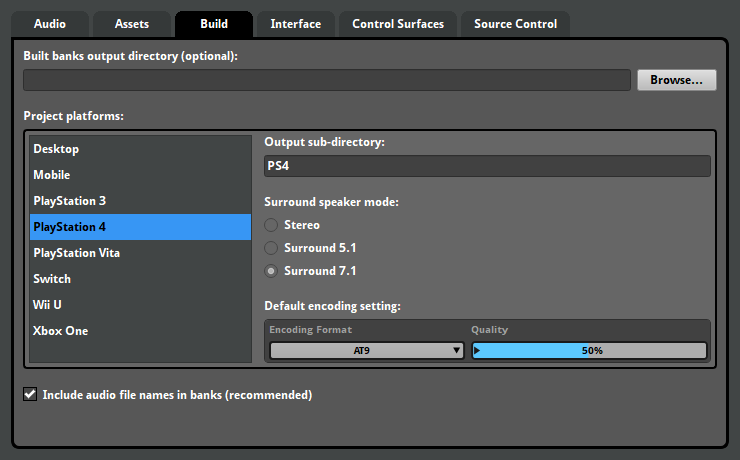Select Desktop in project platforms list
Screen dimensions: 740x460
(140, 149)
